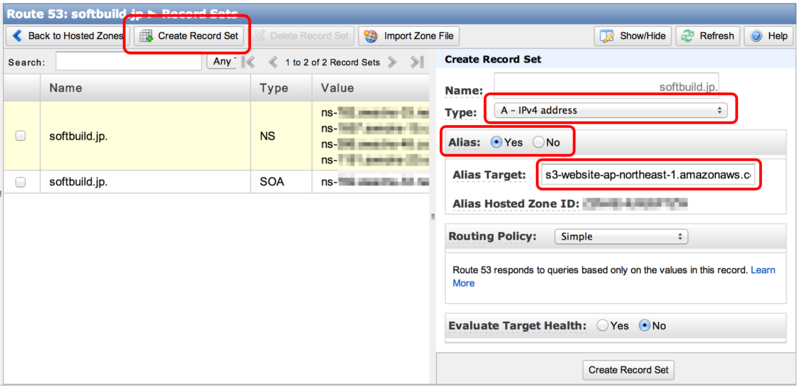Click the 1 to 2 of 2 Record Sets text
This screenshot has height=389, width=800.
(332, 62)
